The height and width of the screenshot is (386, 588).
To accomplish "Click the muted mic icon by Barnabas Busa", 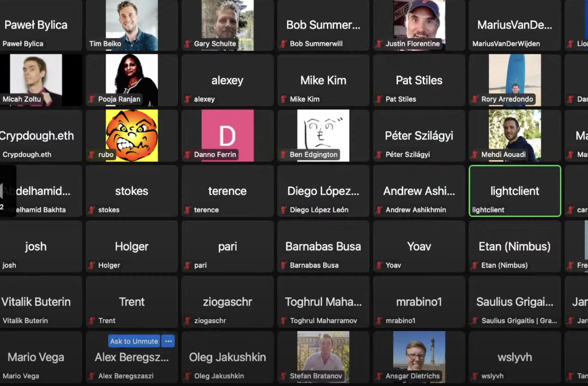I will [x=284, y=265].
